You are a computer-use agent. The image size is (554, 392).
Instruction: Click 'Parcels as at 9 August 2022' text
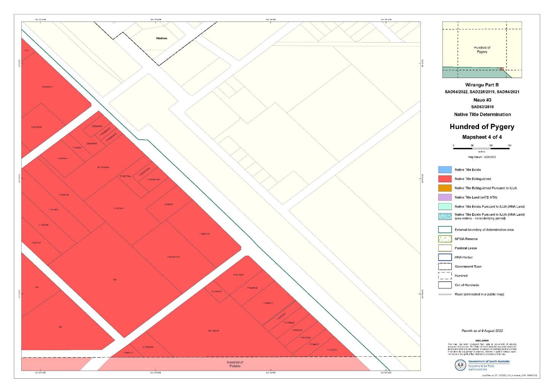point(482,331)
